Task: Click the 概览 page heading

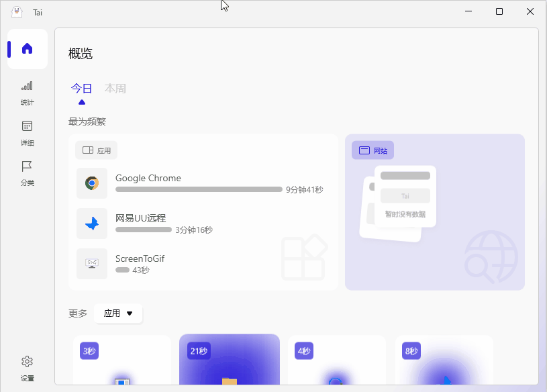Action: (81, 54)
